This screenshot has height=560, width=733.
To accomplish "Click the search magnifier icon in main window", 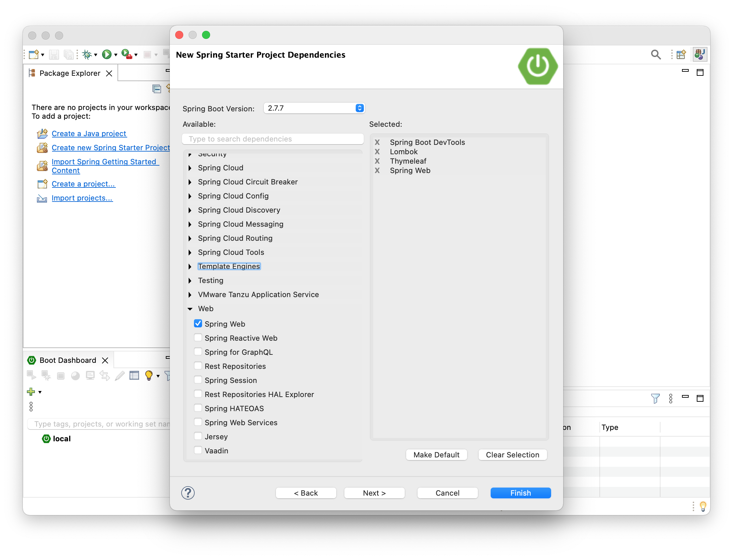I will (x=655, y=54).
